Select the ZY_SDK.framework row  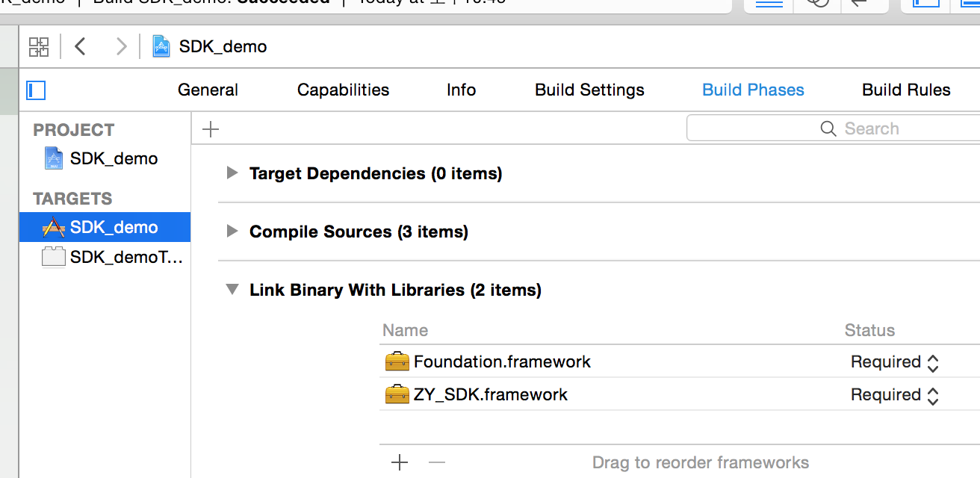(680, 394)
